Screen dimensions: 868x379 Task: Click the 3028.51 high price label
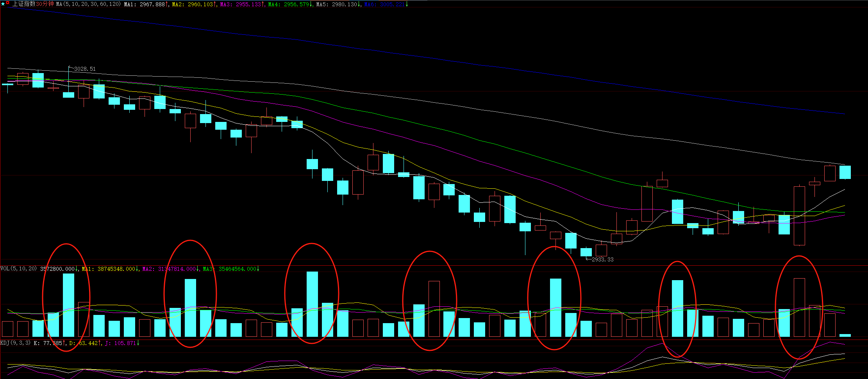click(85, 69)
